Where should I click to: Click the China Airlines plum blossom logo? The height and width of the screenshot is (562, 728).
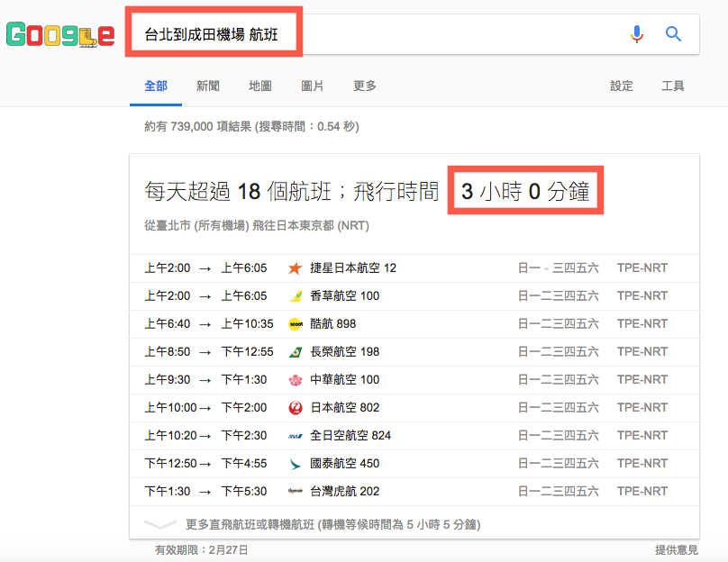[x=296, y=380]
